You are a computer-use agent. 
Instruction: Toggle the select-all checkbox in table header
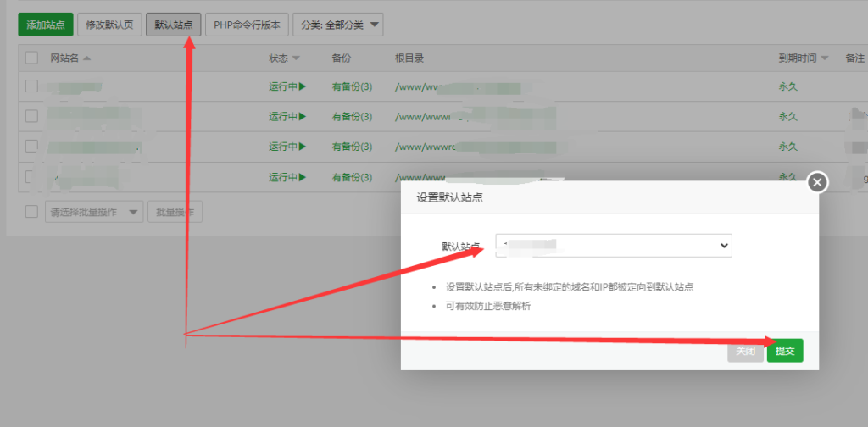click(31, 58)
